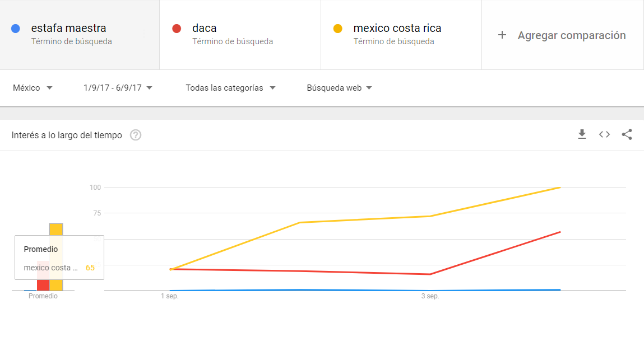Download the interest over time chart data

(x=582, y=134)
